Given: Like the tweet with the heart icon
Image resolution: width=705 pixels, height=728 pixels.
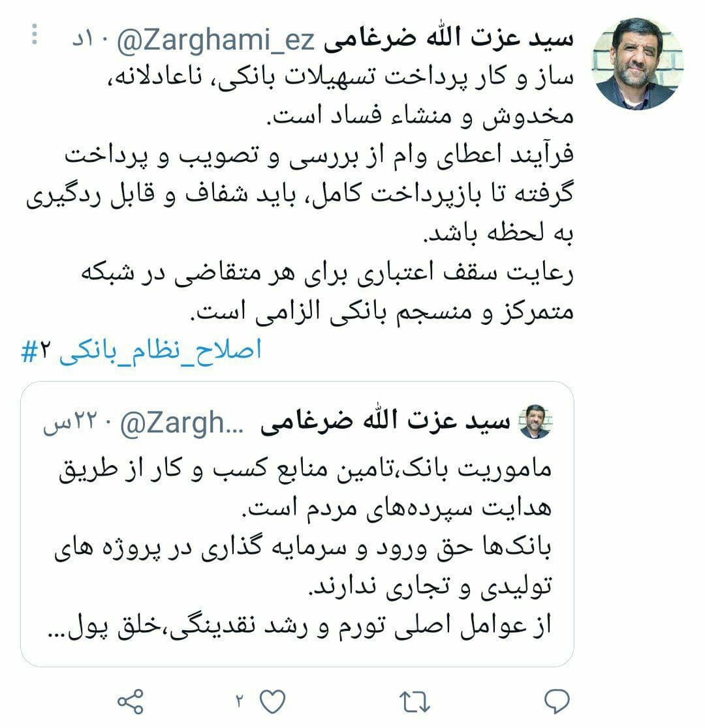Looking at the screenshot, I should click(272, 701).
